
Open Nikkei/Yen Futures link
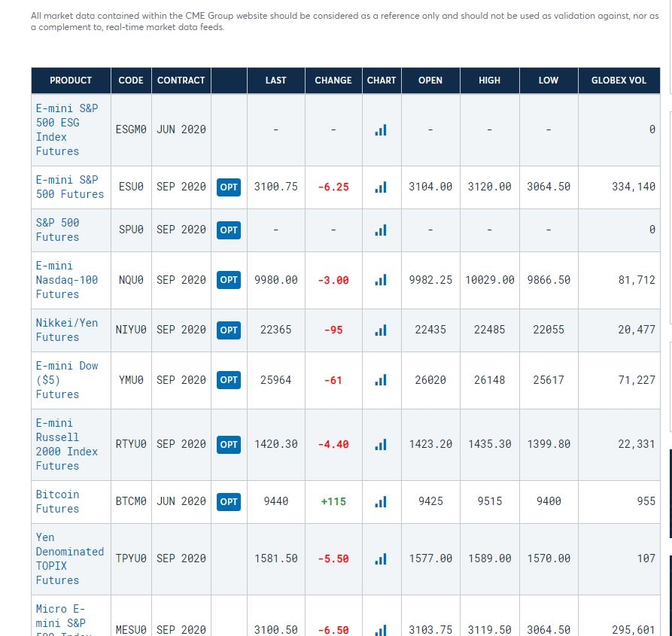pyautogui.click(x=67, y=330)
